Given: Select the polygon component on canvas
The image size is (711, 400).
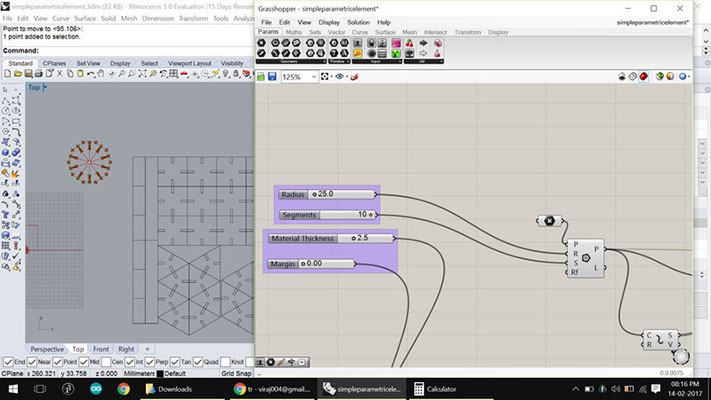Looking at the screenshot, I should pos(585,258).
